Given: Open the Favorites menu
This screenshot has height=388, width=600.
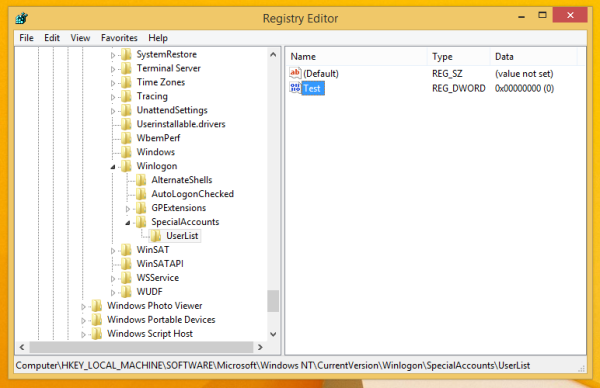Looking at the screenshot, I should pos(119,38).
